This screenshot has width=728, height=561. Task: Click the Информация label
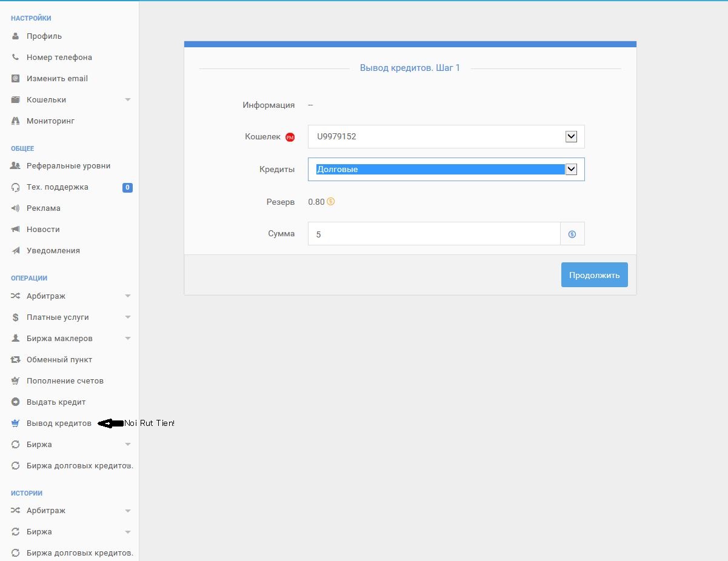coord(269,105)
